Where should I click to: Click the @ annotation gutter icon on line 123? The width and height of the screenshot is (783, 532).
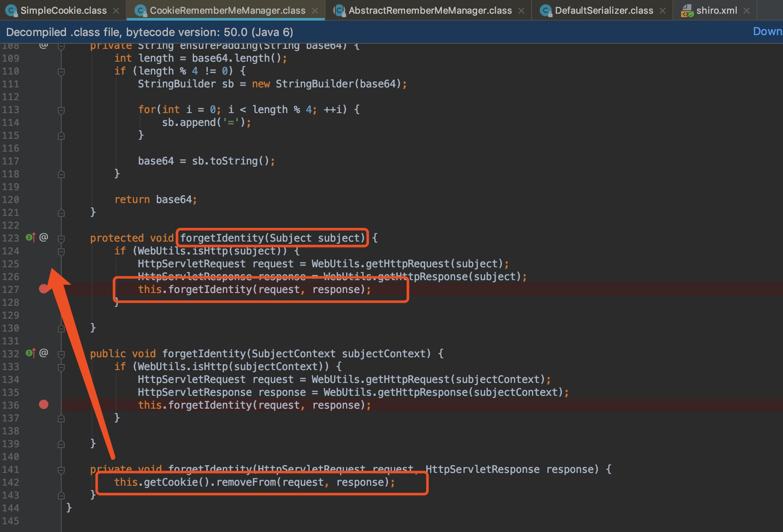click(44, 237)
